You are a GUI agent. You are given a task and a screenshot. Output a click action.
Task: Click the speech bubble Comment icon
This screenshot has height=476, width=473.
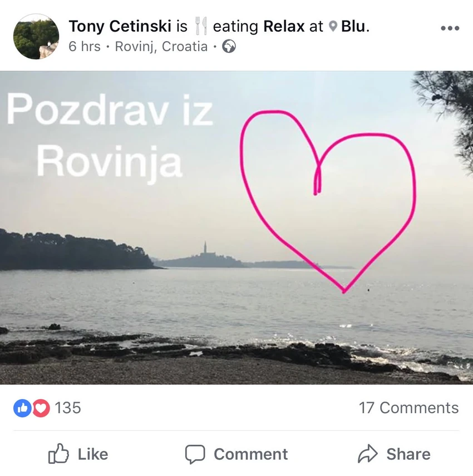[x=195, y=454]
